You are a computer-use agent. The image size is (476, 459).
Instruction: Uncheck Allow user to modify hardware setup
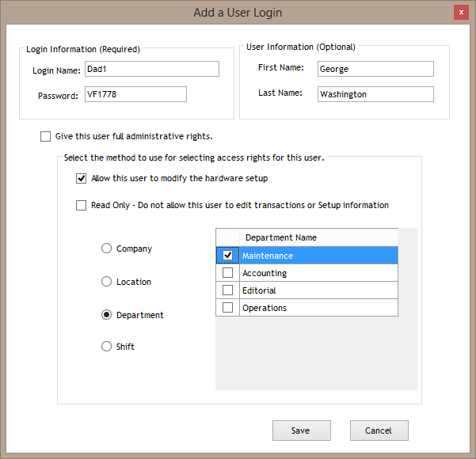pos(82,179)
